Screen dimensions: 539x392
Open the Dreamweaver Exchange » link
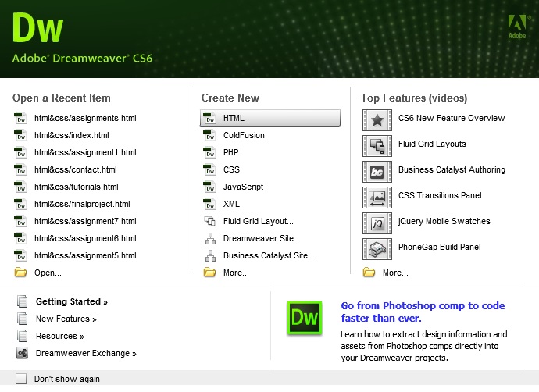(x=86, y=353)
